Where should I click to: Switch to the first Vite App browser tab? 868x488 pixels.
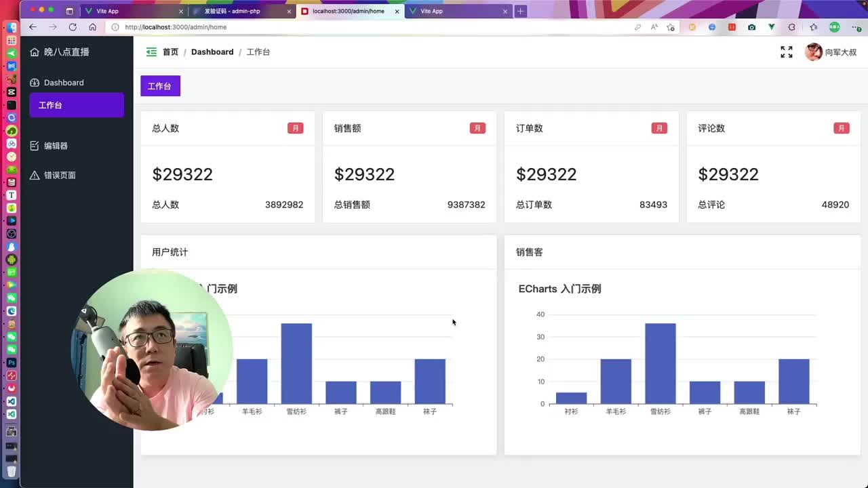click(x=134, y=12)
